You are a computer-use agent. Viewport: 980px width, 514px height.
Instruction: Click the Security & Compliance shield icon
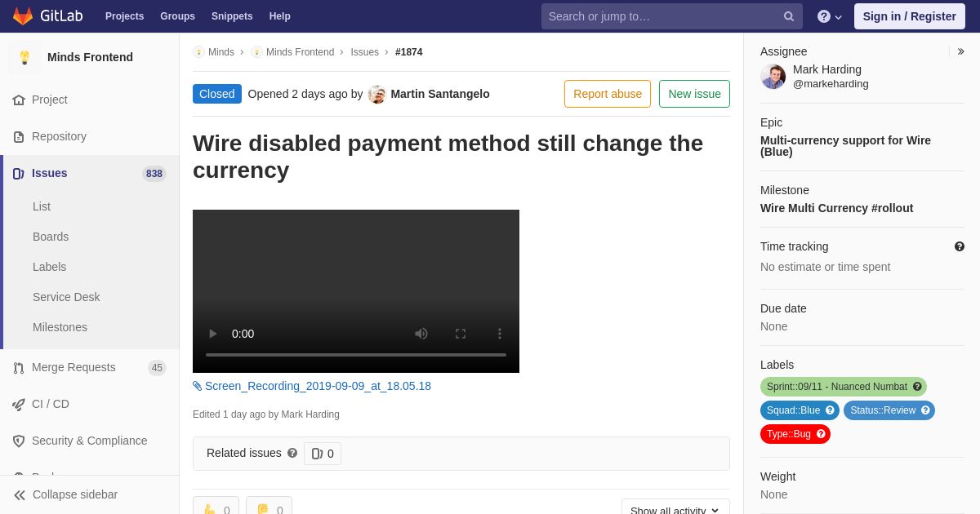tap(19, 441)
